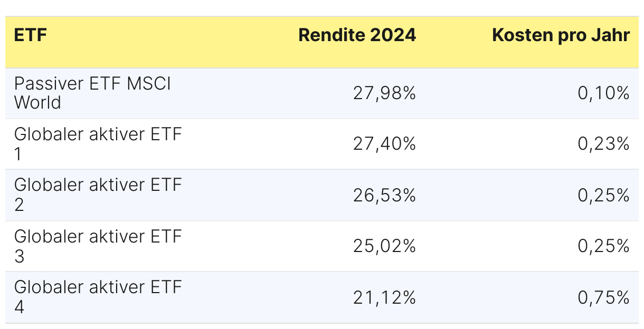Click the 0,25% cost for ETF 2
The image size is (644, 329).
point(603,196)
